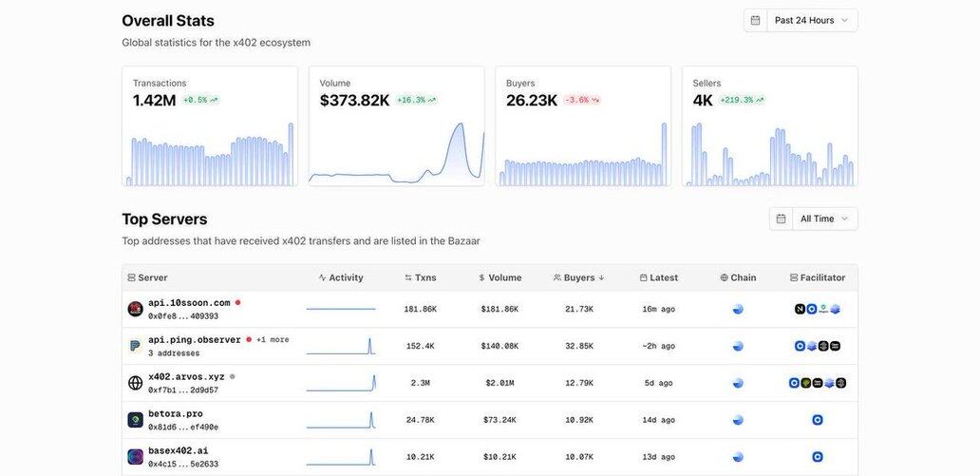980x476 pixels.
Task: Open the x402.arvos.xyz server link
Action: tap(186, 376)
